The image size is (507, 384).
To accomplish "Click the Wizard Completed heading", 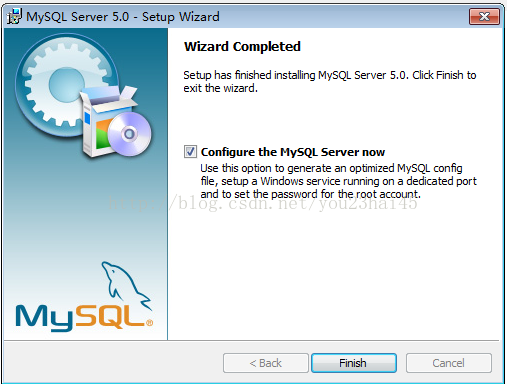I will [242, 47].
